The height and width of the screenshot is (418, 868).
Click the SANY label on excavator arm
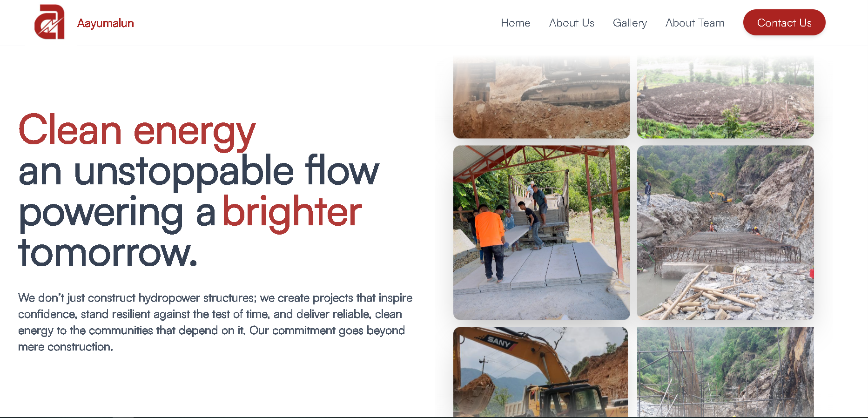(499, 342)
